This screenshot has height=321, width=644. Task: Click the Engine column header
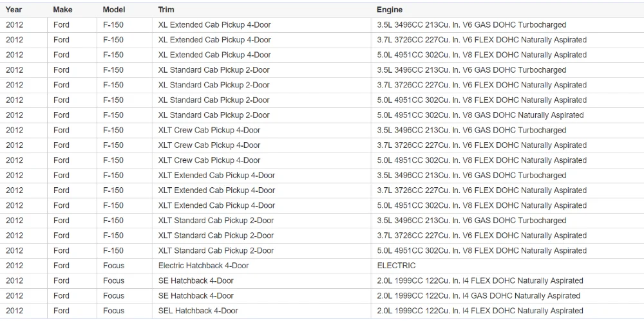pos(390,10)
